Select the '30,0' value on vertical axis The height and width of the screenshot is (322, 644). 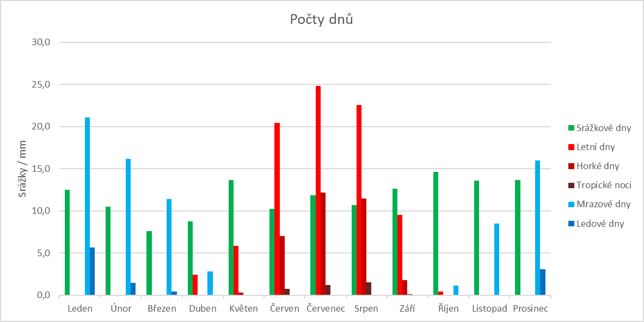[x=42, y=42]
